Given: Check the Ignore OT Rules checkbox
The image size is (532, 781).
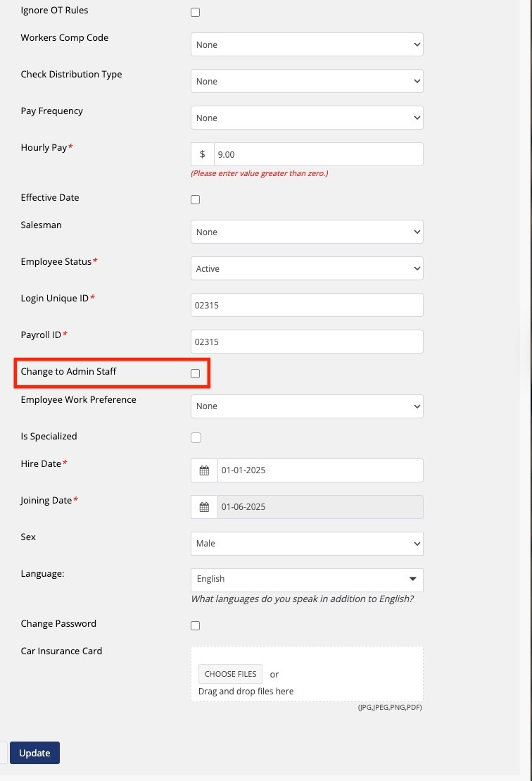Looking at the screenshot, I should tap(196, 13).
